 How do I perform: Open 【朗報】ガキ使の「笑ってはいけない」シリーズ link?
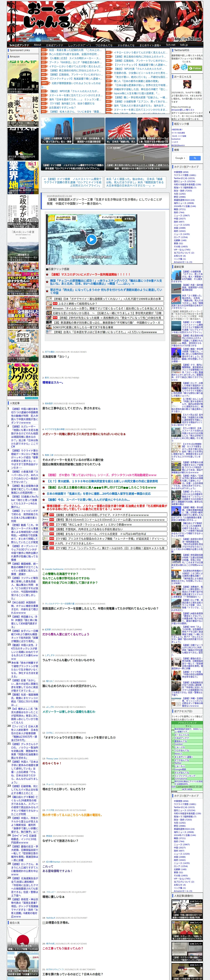[102, 475]
